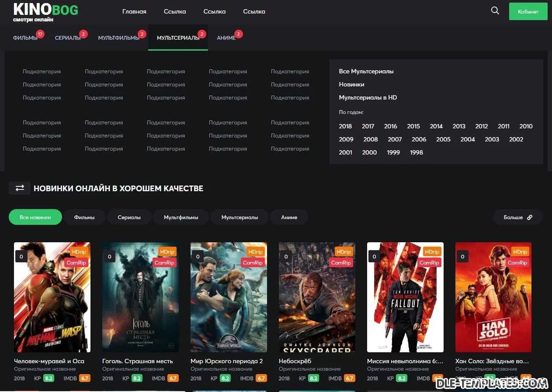The height and width of the screenshot is (392, 552).
Task: Click the red badge on Фильмы category
Action: [x=40, y=34]
